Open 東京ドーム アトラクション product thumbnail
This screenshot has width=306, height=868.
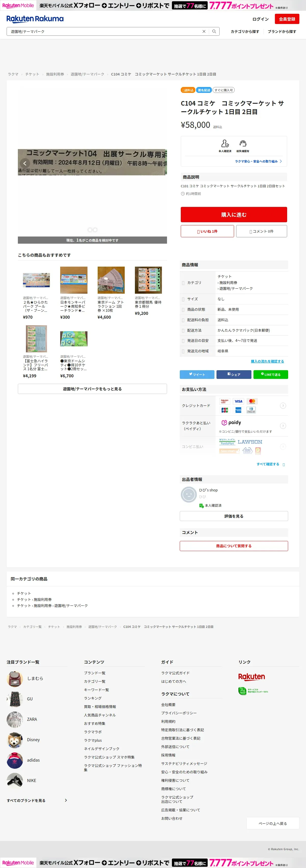tap(111, 280)
